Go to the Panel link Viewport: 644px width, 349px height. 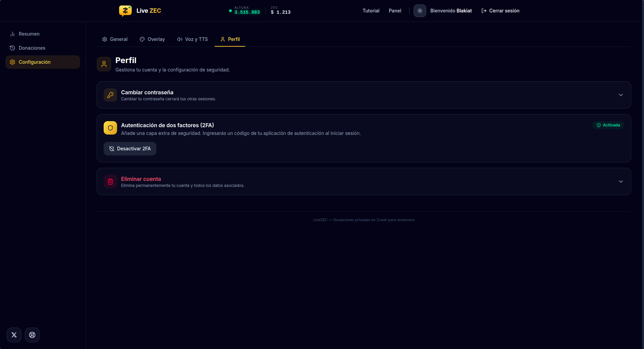pyautogui.click(x=395, y=11)
